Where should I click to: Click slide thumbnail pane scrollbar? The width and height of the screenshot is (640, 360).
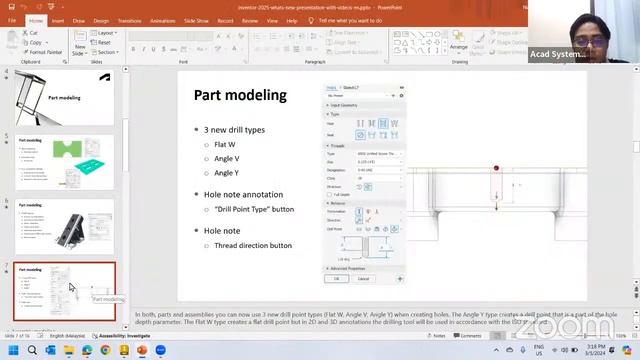tap(125, 145)
